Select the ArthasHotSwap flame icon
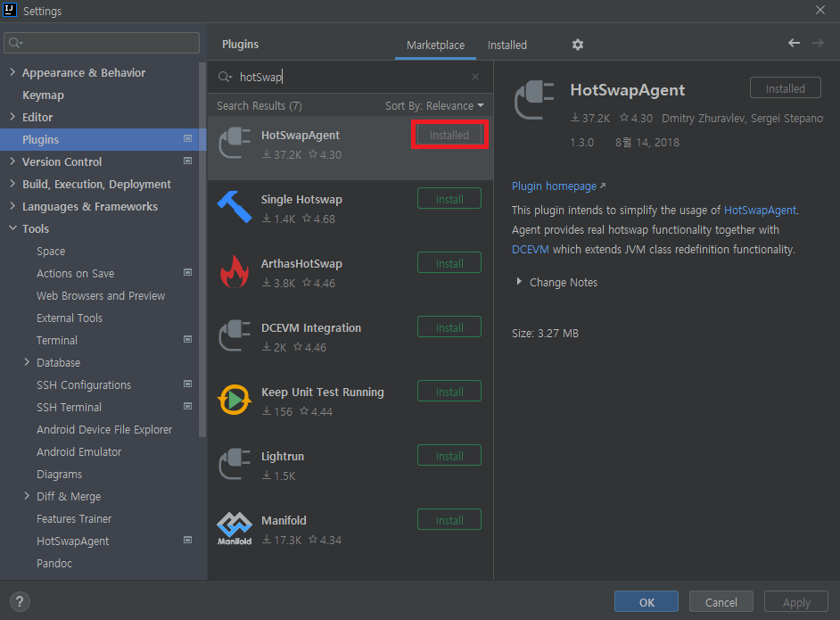The image size is (840, 620). pyautogui.click(x=235, y=271)
